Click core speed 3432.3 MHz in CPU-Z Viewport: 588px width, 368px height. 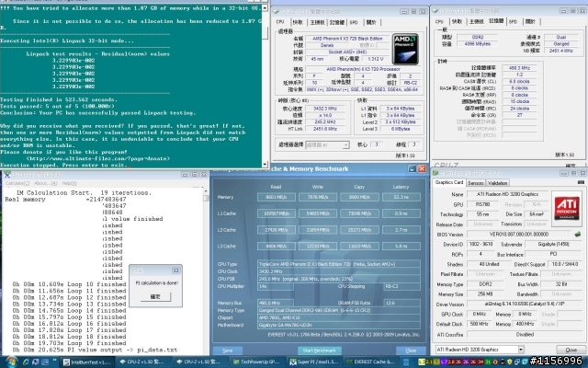point(325,109)
